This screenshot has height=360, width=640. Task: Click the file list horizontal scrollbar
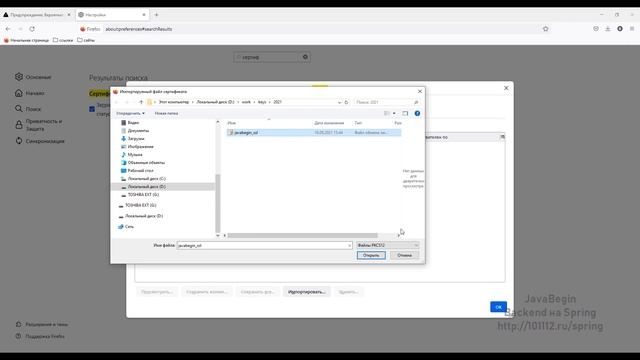302,236
